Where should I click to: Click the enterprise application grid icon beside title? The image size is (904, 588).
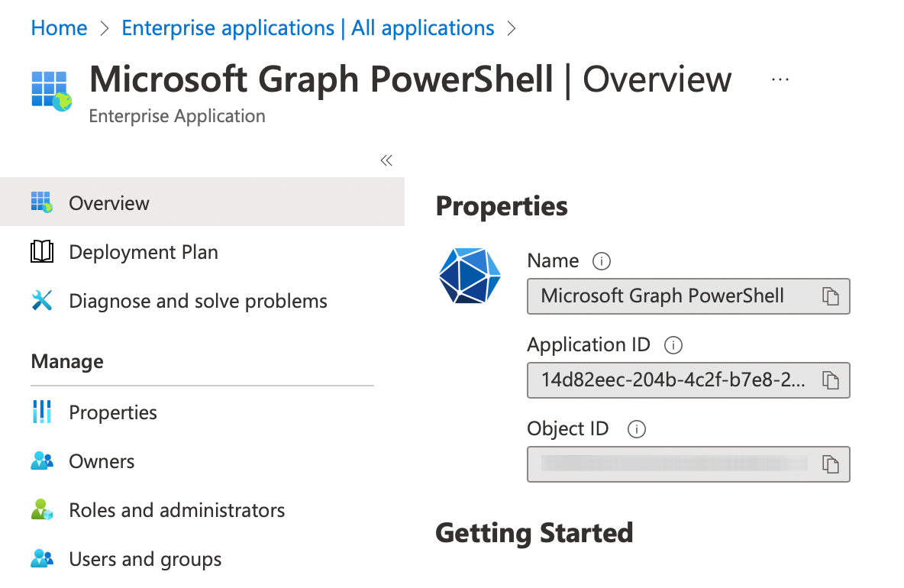coord(51,91)
